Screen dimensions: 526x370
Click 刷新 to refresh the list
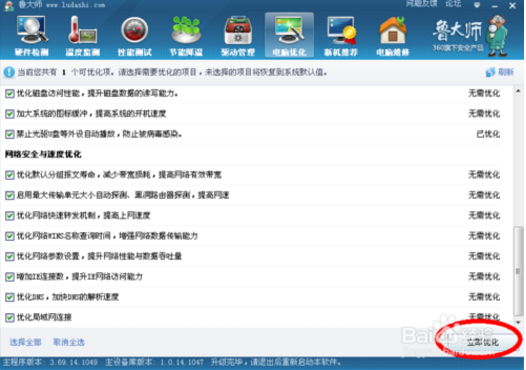(x=499, y=72)
